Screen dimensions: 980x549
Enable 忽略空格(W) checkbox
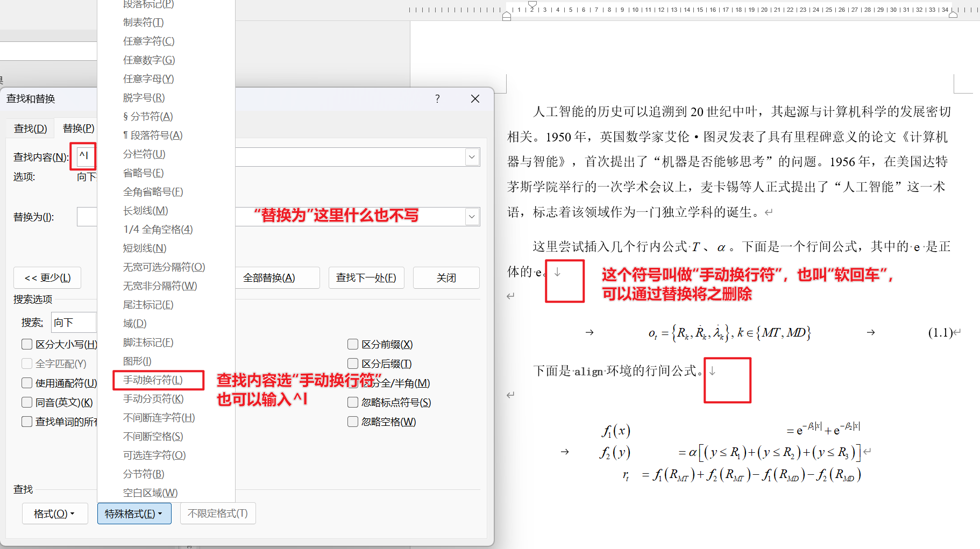[x=353, y=422]
